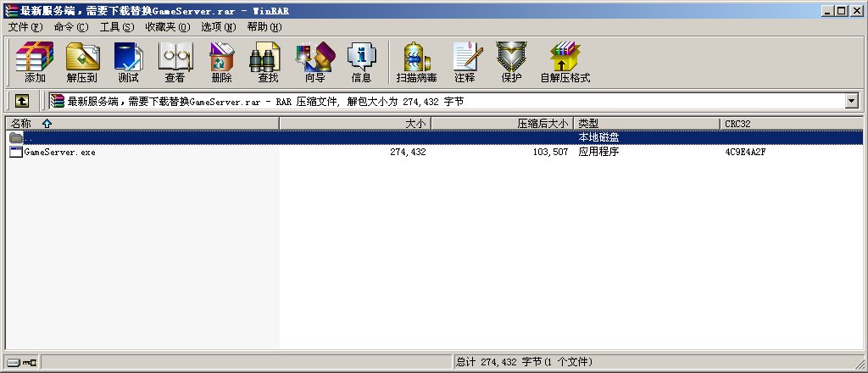Click the Delete (删除) toolbar icon

pos(221,62)
